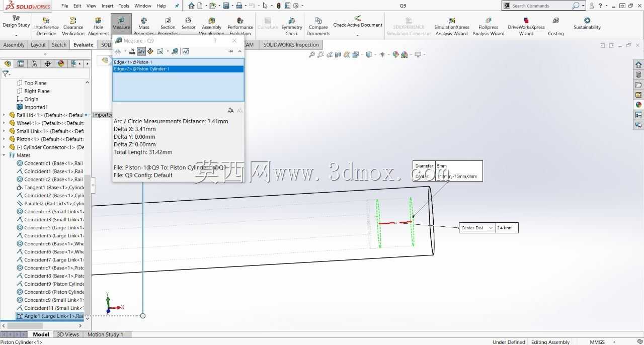Viewport: 644px width, 345px height.
Task: Launch FloXpress Analysis Wizard
Action: (489, 27)
